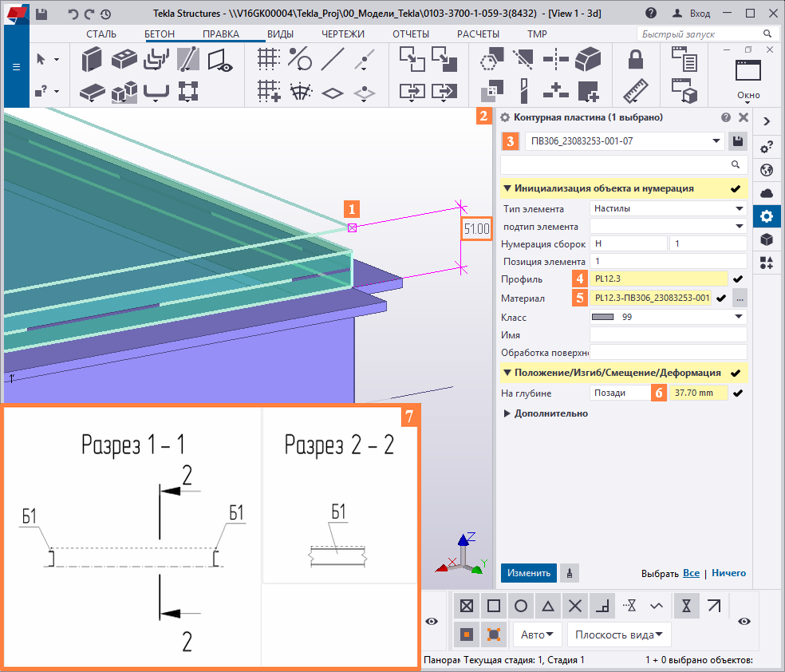
Task: Open the material browse ellipsis button
Action: click(x=740, y=298)
